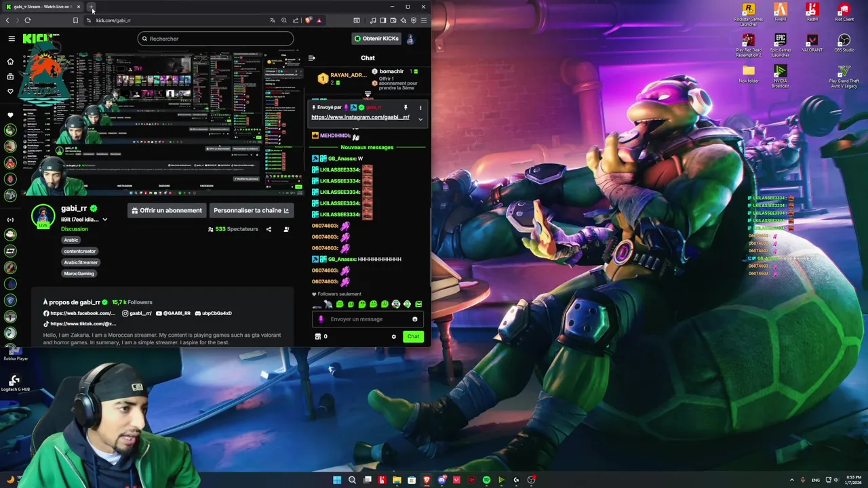Open File Explorer from the taskbar

pyautogui.click(x=397, y=480)
